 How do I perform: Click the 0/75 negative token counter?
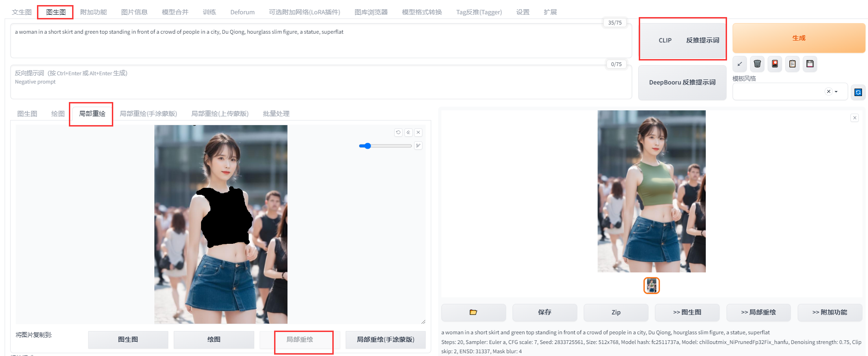point(616,64)
